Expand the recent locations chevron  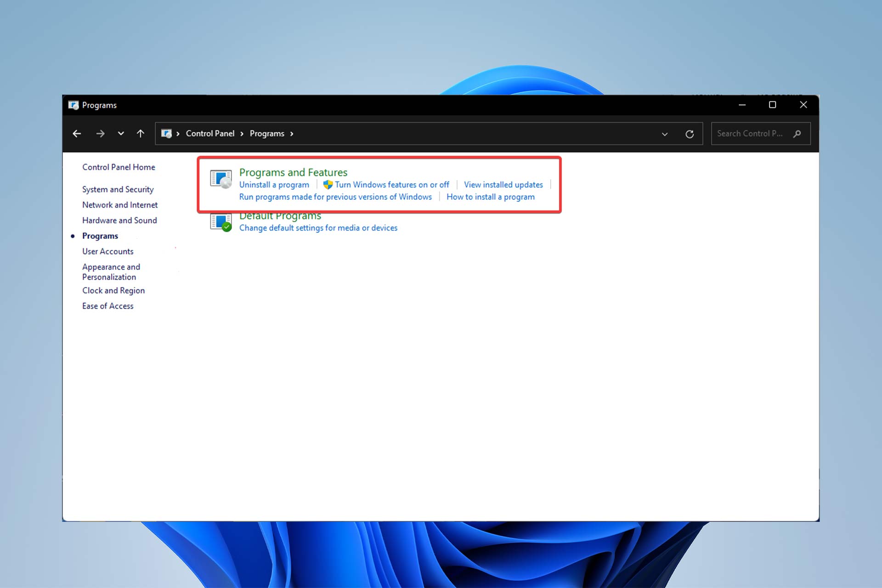120,133
